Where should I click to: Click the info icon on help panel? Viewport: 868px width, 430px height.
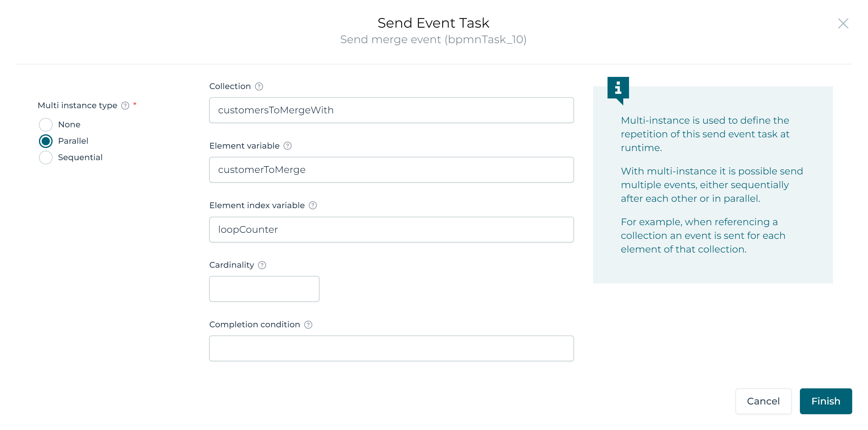pyautogui.click(x=618, y=88)
